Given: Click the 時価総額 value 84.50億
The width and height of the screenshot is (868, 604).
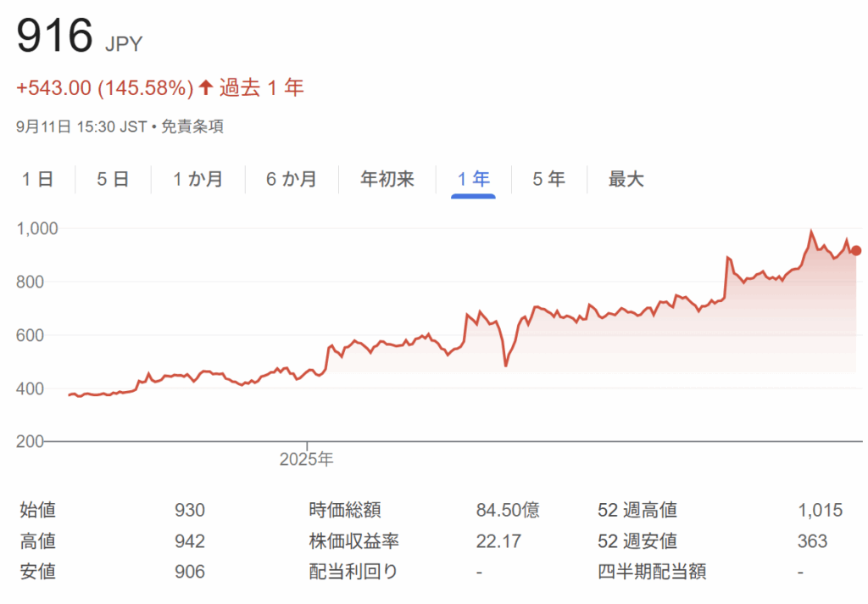Looking at the screenshot, I should [x=507, y=511].
